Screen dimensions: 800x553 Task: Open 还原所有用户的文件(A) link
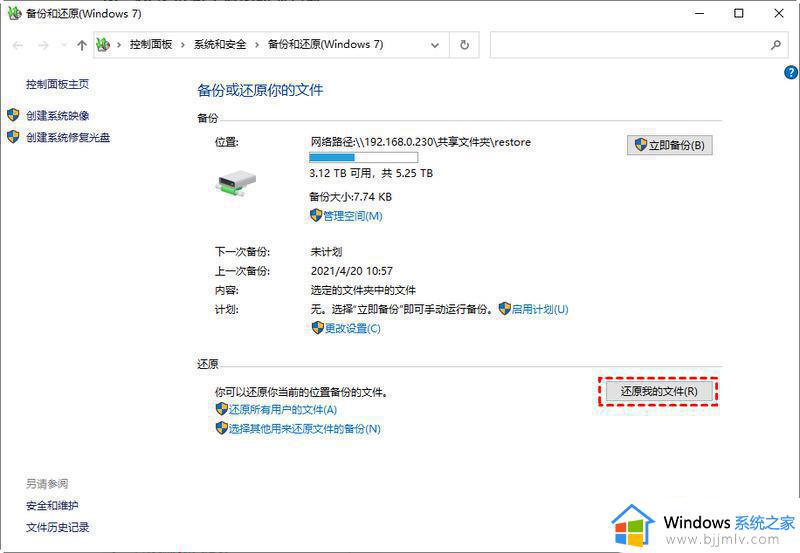pos(283,410)
